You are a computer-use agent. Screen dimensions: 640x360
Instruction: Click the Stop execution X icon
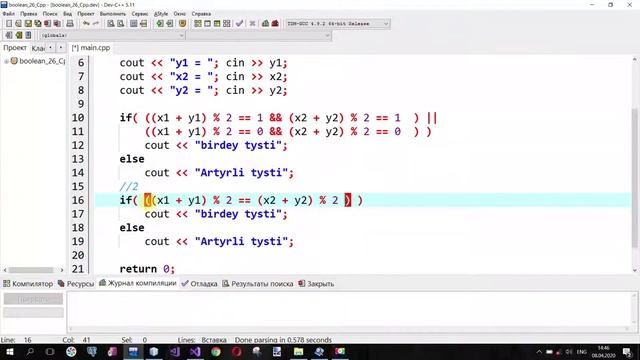click(x=252, y=24)
